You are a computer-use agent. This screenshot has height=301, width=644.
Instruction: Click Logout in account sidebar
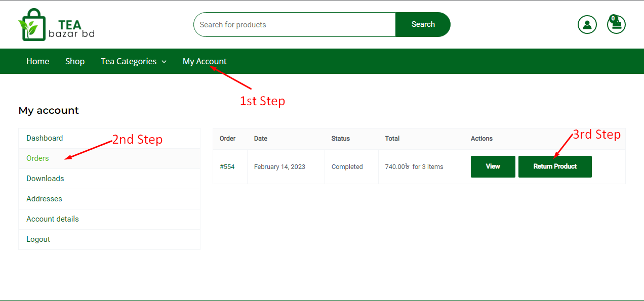pos(38,239)
